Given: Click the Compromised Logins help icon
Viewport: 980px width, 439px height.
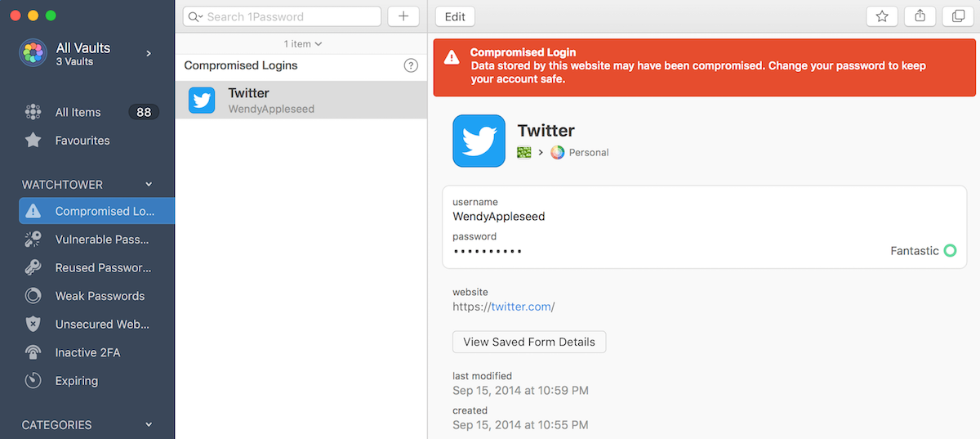Looking at the screenshot, I should click(x=411, y=65).
